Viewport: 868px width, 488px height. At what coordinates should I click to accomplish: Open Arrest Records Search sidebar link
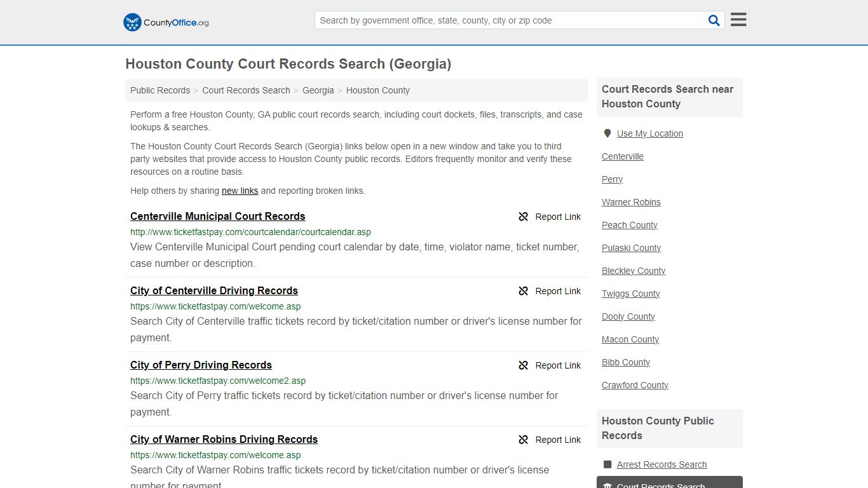click(661, 464)
